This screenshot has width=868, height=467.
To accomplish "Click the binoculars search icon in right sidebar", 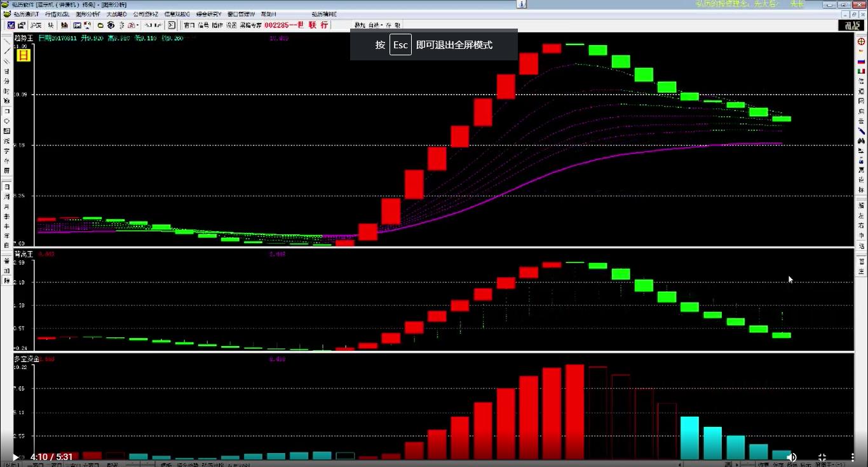I will point(862,140).
